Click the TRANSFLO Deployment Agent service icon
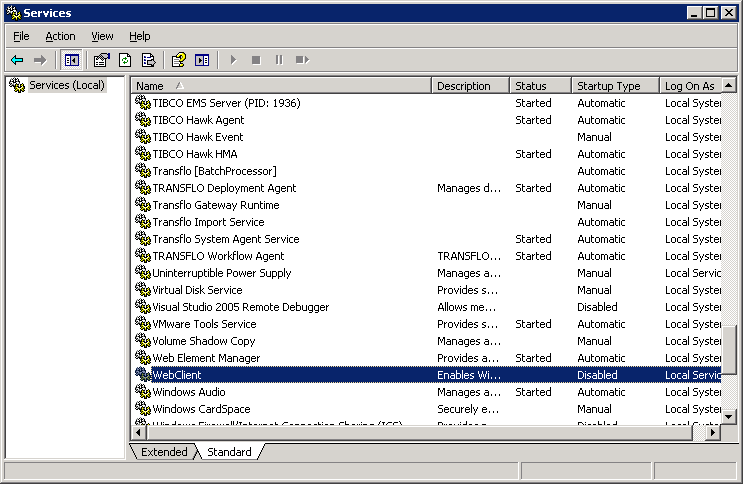The image size is (743, 484). point(143,188)
